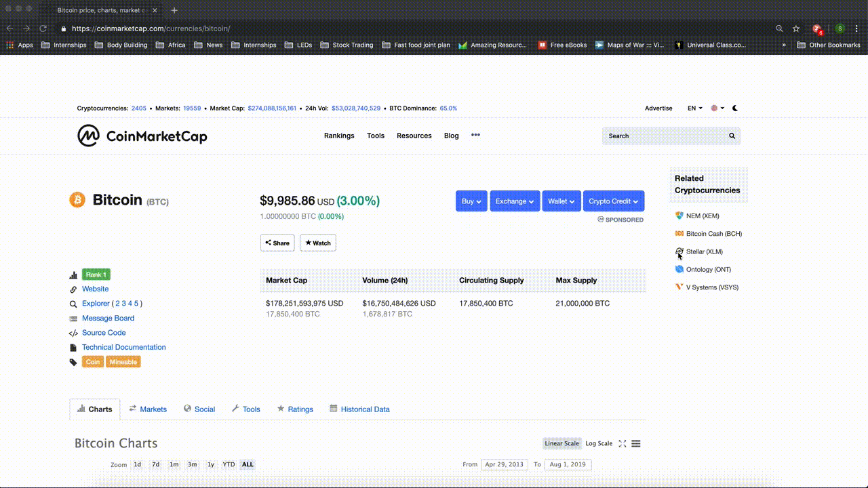Toggle dark mode with the moon icon

click(x=736, y=108)
